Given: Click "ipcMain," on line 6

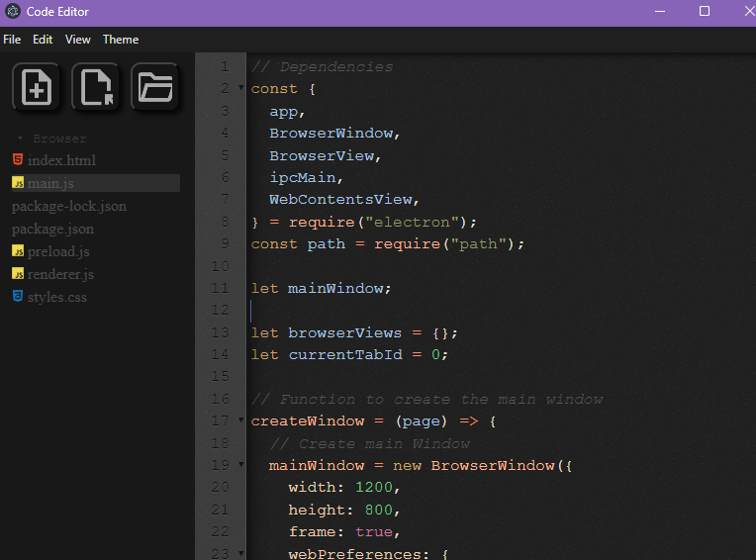Looking at the screenshot, I should point(306,178).
